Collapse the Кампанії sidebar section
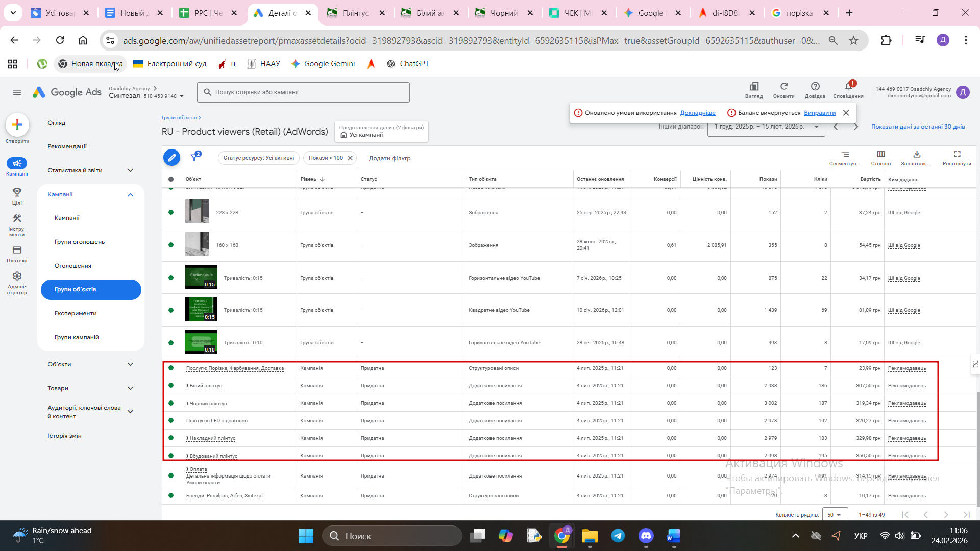This screenshot has width=980, height=551. coord(131,195)
